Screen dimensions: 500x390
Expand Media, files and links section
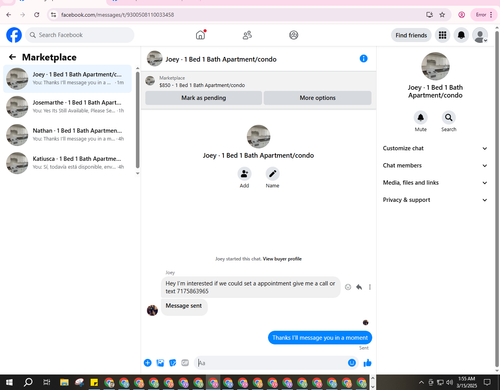point(435,183)
